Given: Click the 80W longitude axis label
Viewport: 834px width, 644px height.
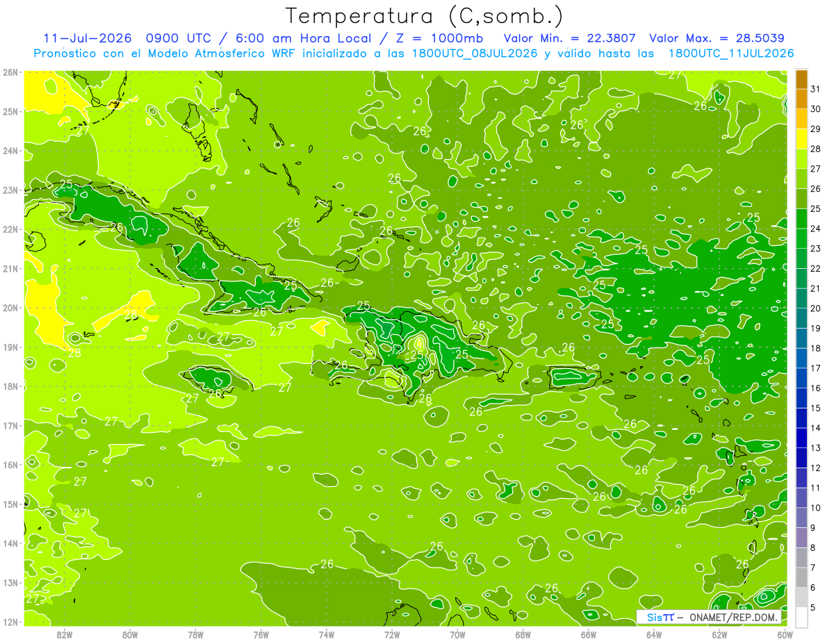Looking at the screenshot, I should coord(130,634).
